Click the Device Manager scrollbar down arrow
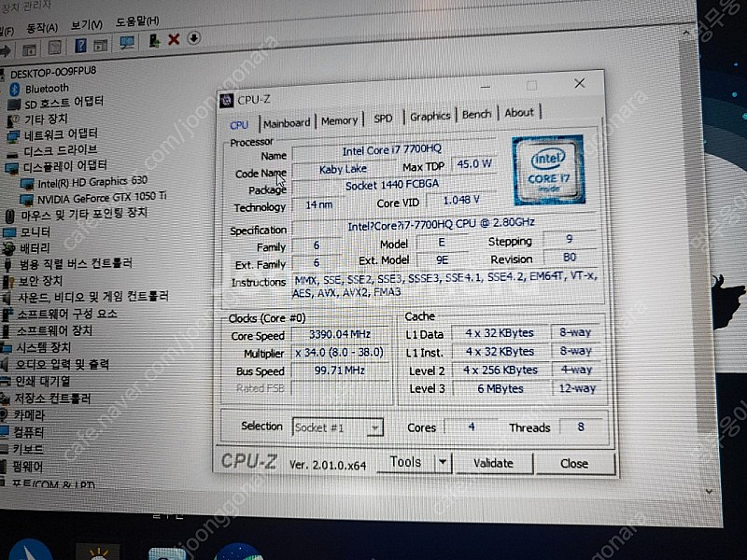The width and height of the screenshot is (747, 560). [710, 491]
